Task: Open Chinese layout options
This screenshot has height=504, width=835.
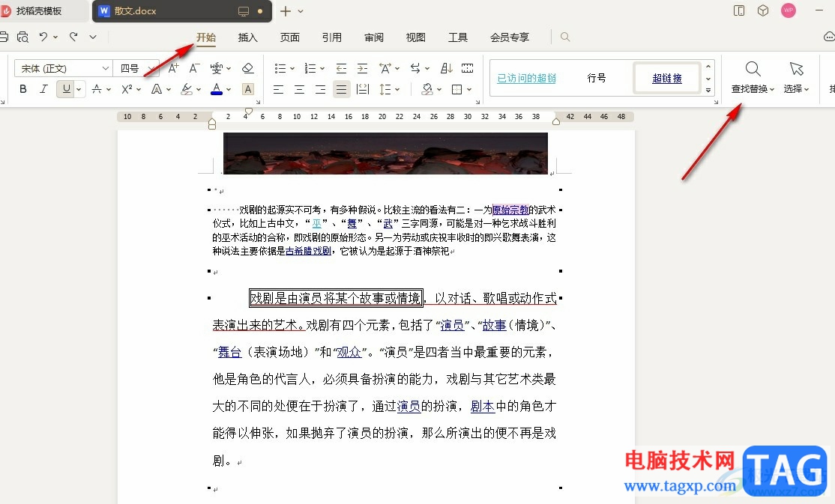Action: coord(385,68)
